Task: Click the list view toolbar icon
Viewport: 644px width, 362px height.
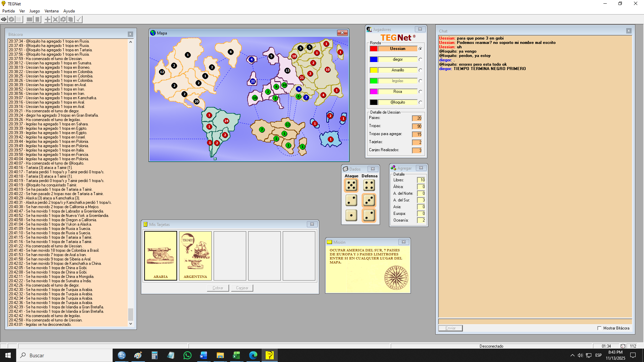Action: click(x=19, y=19)
